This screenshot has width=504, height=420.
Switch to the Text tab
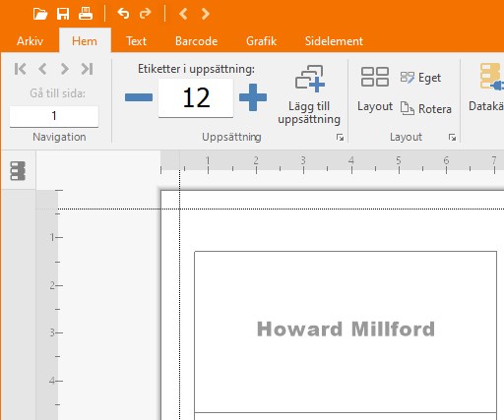(136, 41)
